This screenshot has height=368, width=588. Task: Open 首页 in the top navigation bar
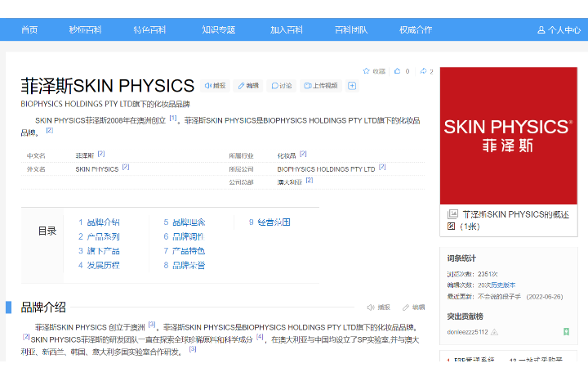29,29
